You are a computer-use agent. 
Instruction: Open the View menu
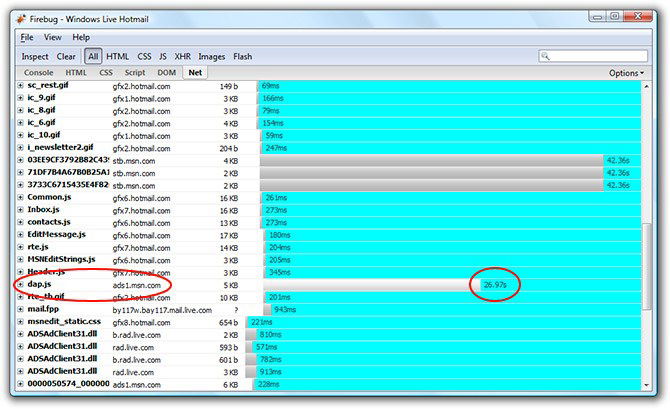(x=53, y=38)
